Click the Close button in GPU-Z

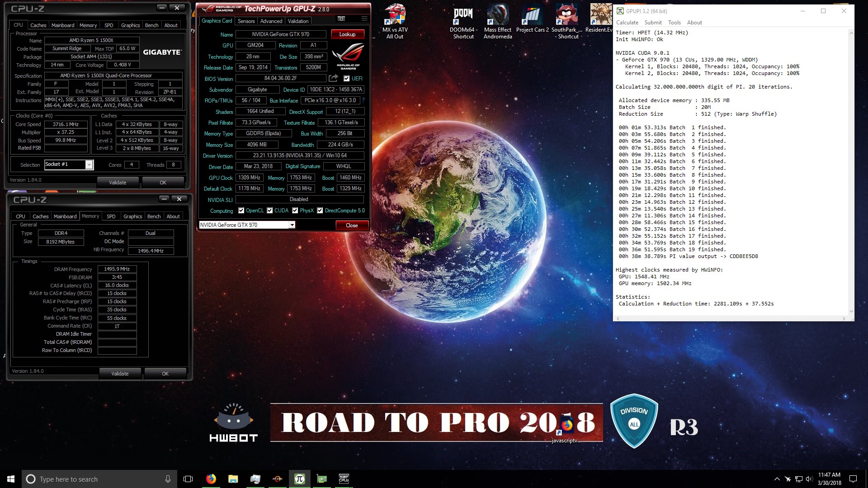[352, 225]
